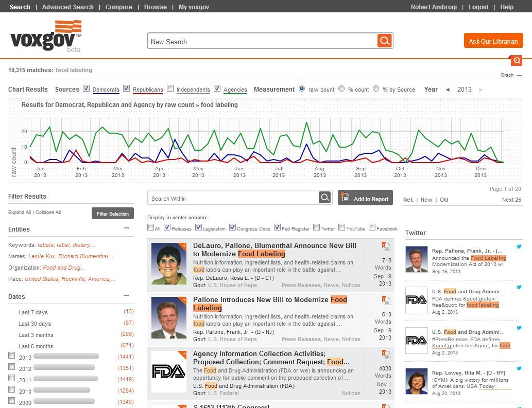Screen dimensions: 532x408
Task: Filter by Last 30 days
Action: tap(35, 324)
